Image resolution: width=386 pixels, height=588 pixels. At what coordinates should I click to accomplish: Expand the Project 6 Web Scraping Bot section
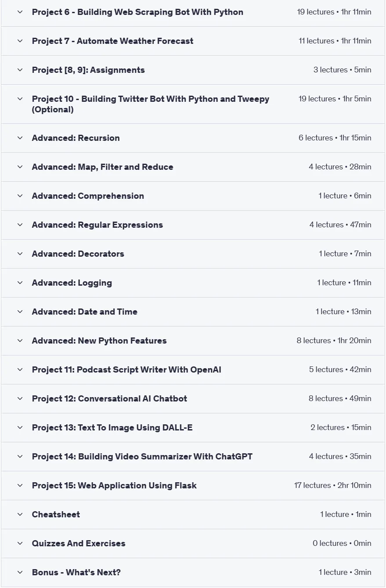point(193,12)
